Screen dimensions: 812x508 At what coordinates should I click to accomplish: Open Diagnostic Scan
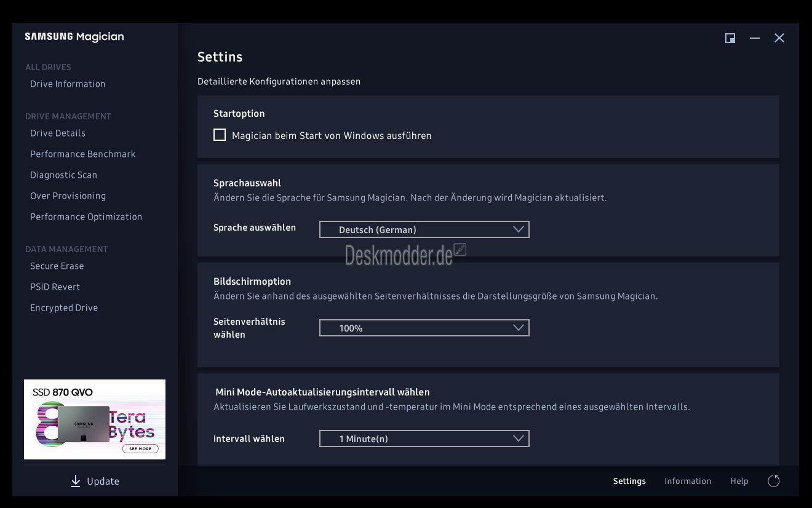pyautogui.click(x=63, y=175)
